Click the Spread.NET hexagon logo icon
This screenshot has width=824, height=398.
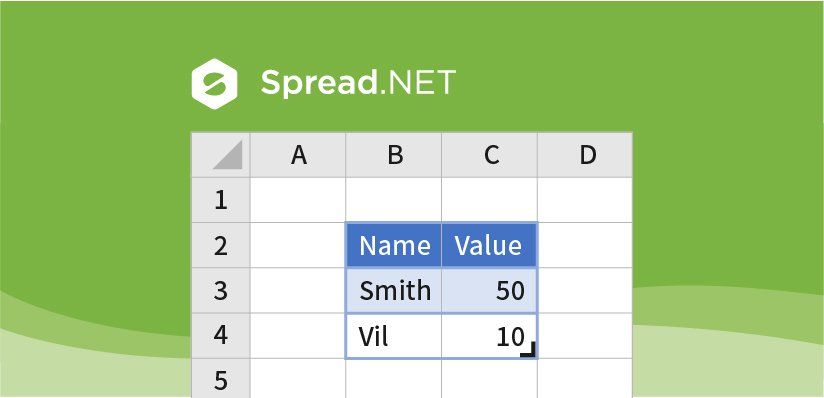[214, 84]
